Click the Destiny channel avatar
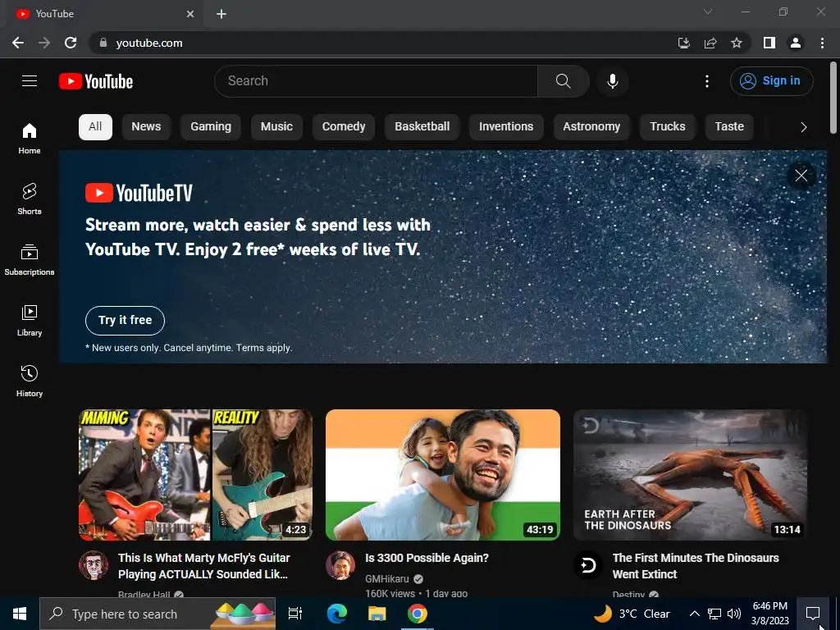Image resolution: width=840 pixels, height=630 pixels. [x=587, y=565]
